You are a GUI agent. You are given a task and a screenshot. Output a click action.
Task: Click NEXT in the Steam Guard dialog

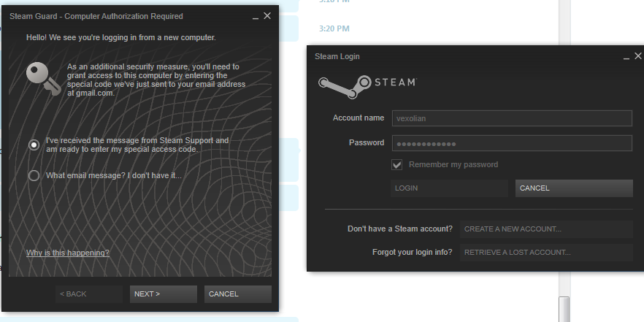click(164, 294)
